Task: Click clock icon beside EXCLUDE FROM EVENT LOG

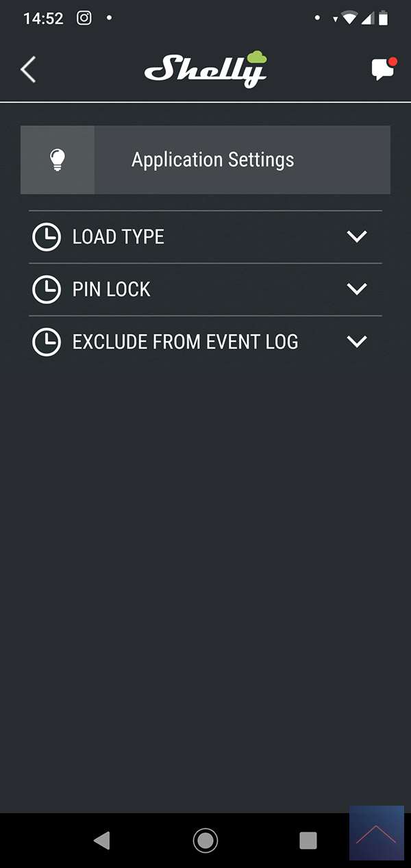Action: (x=47, y=342)
